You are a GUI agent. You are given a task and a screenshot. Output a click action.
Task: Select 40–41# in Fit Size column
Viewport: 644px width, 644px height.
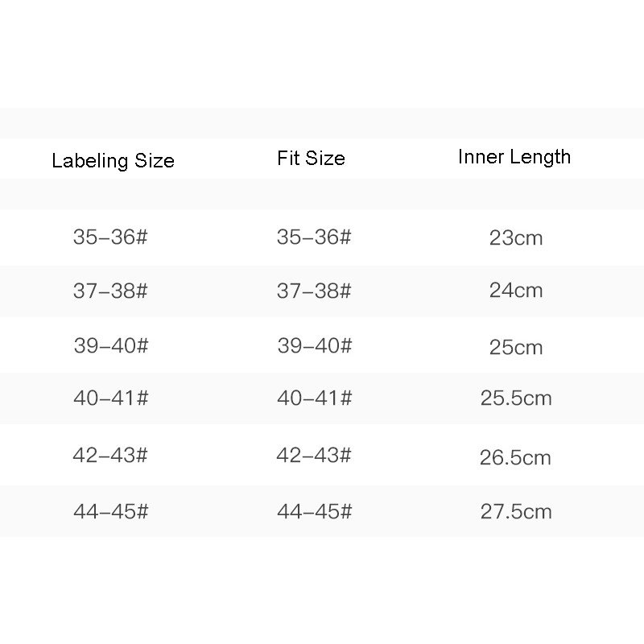pos(314,398)
